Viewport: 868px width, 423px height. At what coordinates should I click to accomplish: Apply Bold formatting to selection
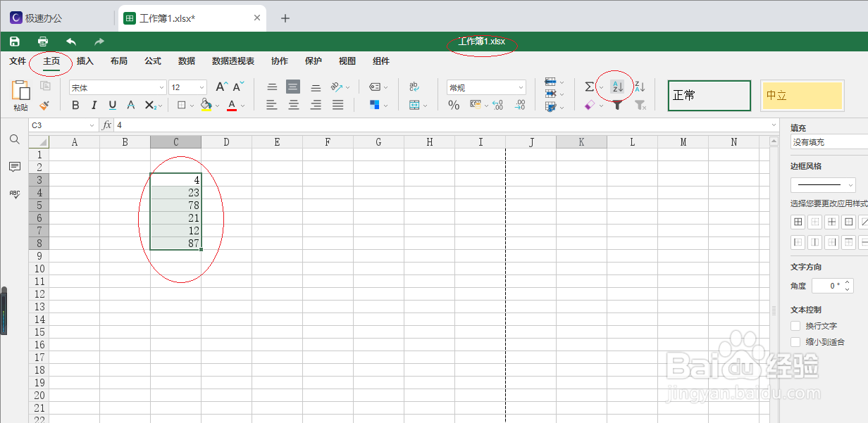75,105
